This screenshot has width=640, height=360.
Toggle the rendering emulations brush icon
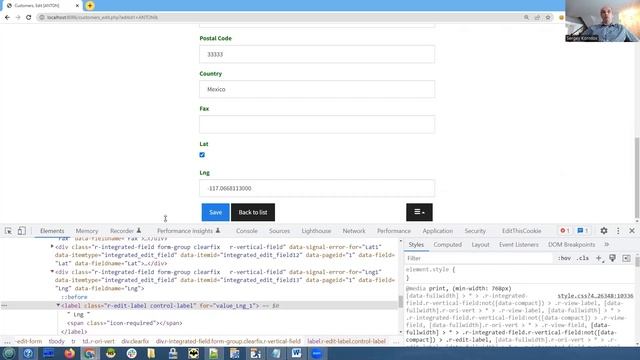[613, 258]
